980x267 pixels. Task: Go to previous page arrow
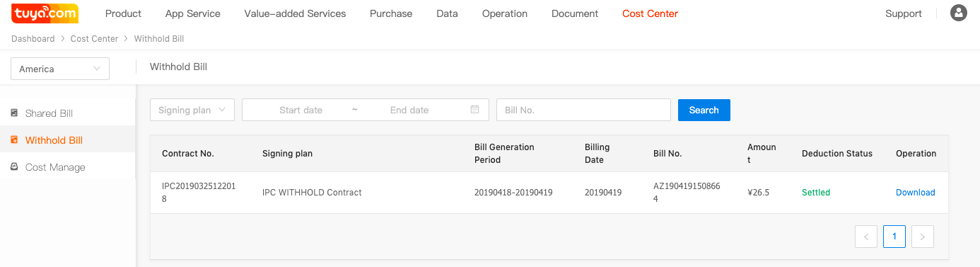tap(866, 237)
